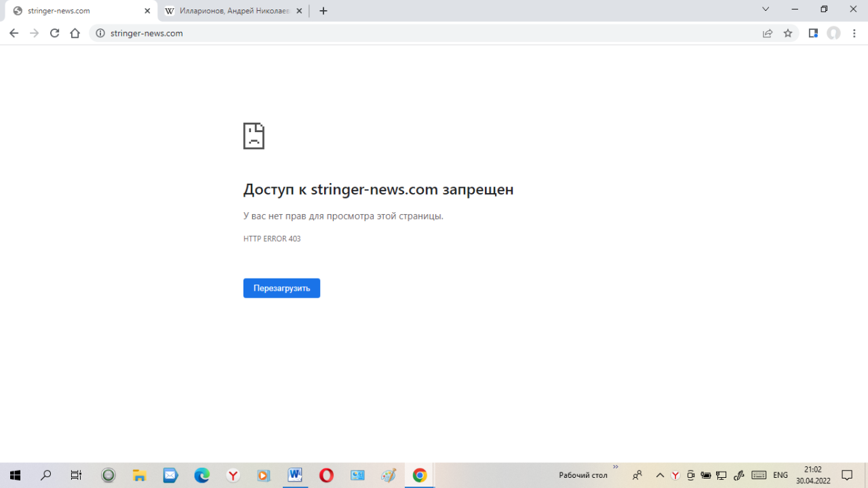Close the stringer-news.com tab
The height and width of the screenshot is (488, 868).
147,11
